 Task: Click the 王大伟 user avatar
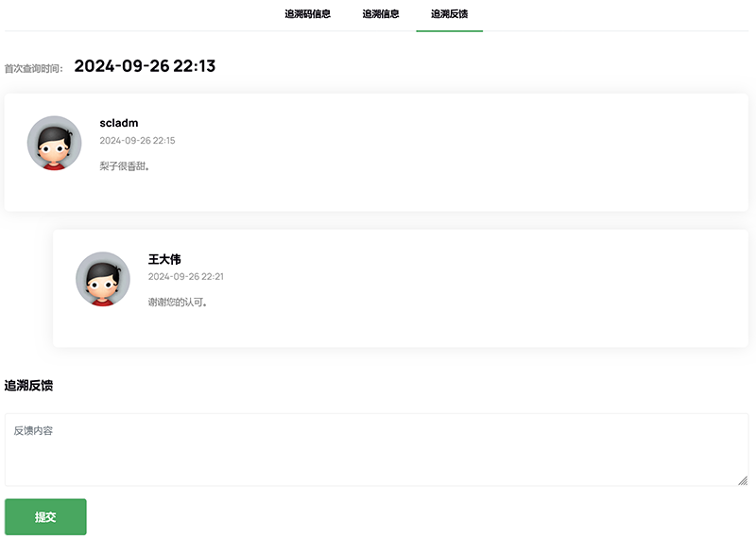click(103, 279)
